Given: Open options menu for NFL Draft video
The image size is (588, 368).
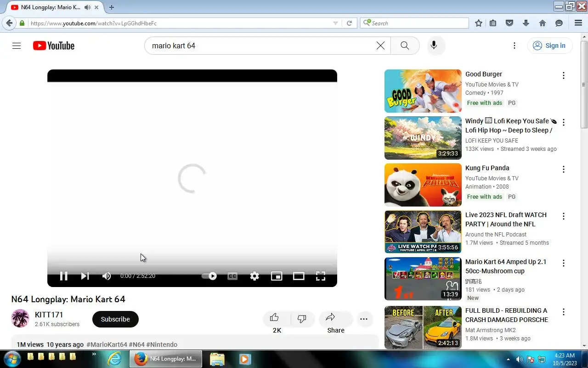Looking at the screenshot, I should click(x=564, y=216).
